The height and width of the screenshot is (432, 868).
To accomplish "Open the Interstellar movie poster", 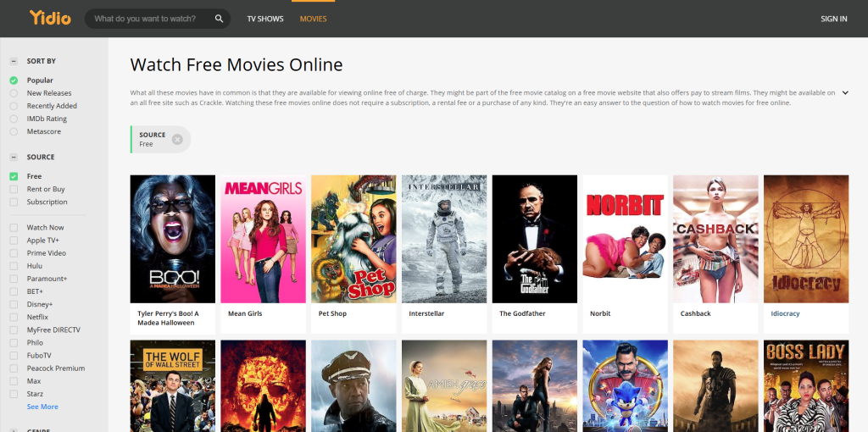I will tap(444, 239).
